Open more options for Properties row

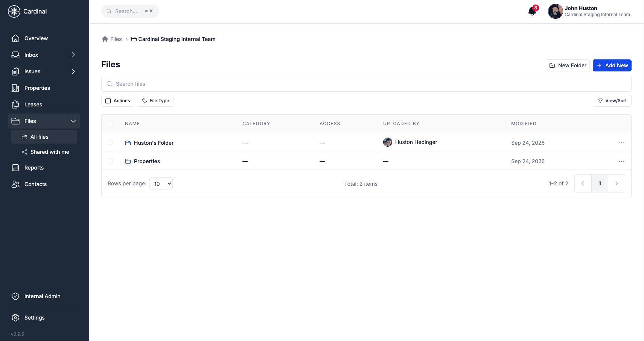pos(621,161)
